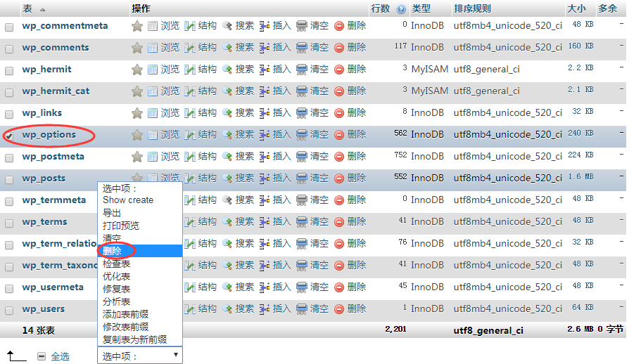
Task: Open the wp_users table link
Action: tap(44, 309)
